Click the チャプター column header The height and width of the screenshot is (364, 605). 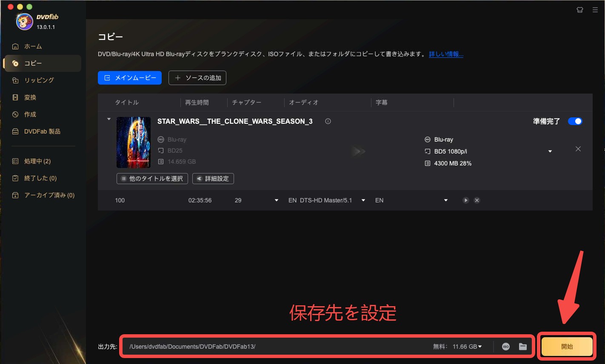(x=247, y=102)
